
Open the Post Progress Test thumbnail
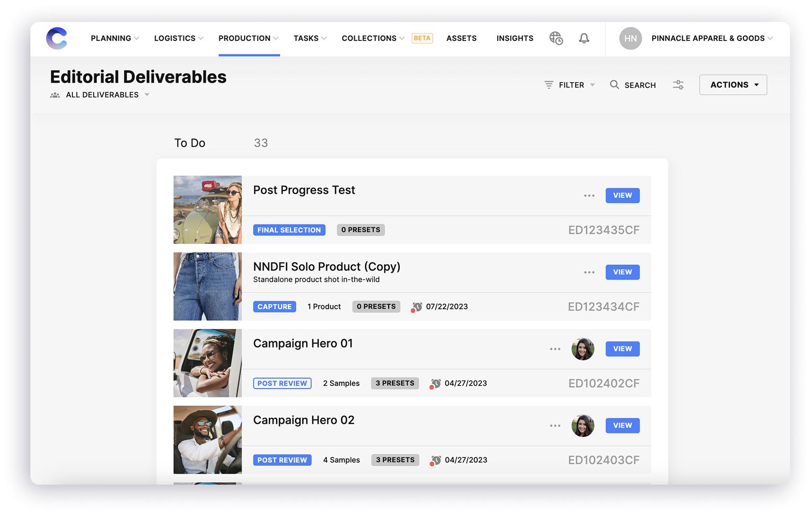207,209
